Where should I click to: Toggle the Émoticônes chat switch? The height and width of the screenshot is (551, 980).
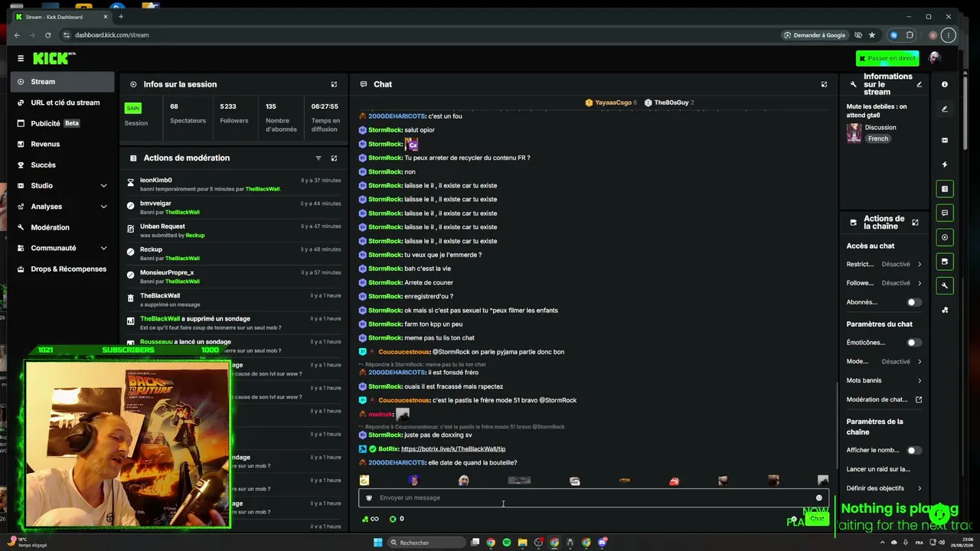(x=913, y=343)
